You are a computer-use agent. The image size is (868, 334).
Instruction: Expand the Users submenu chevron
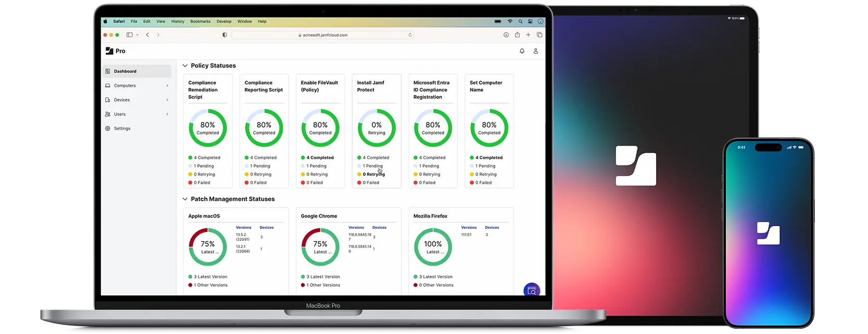167,114
